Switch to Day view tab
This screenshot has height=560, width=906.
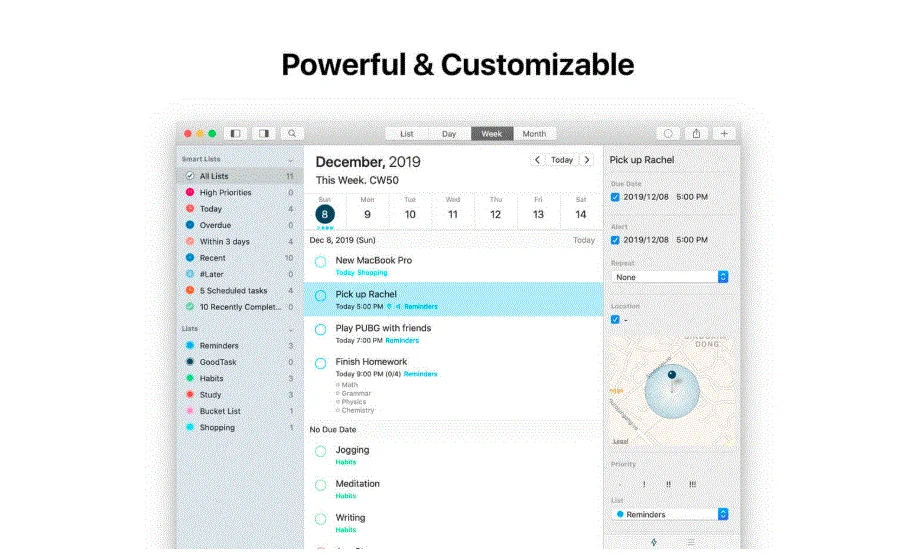coord(449,133)
